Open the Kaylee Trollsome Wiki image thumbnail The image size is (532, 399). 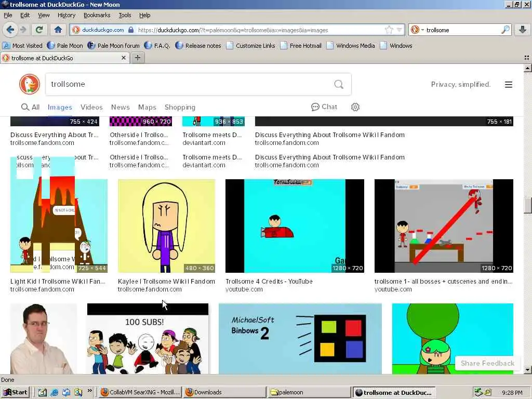click(x=166, y=225)
